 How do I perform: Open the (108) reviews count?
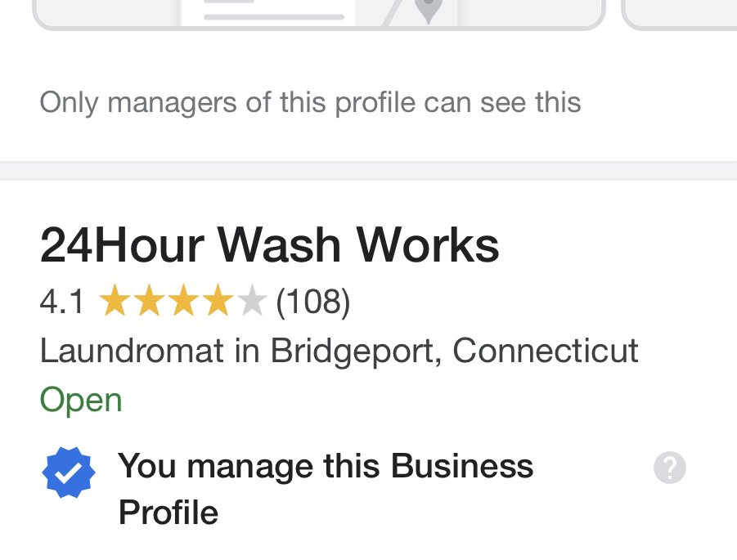[313, 301]
